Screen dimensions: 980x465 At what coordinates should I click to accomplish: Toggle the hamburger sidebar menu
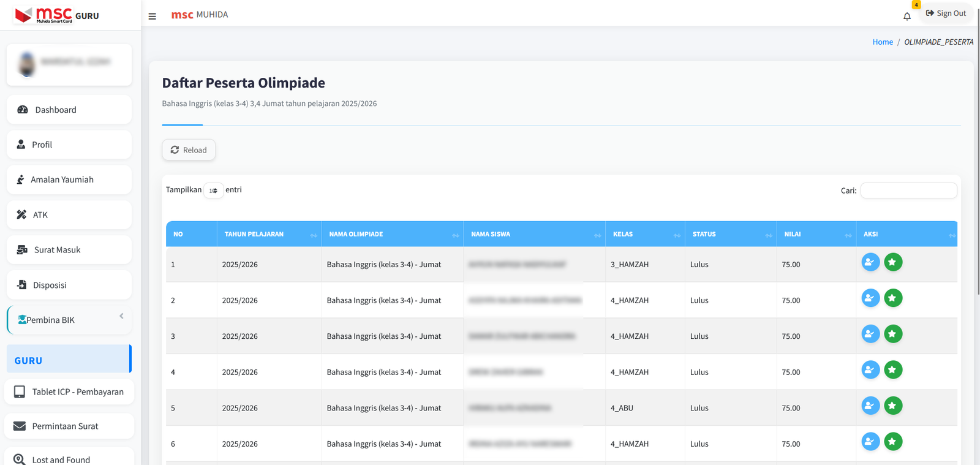click(152, 17)
